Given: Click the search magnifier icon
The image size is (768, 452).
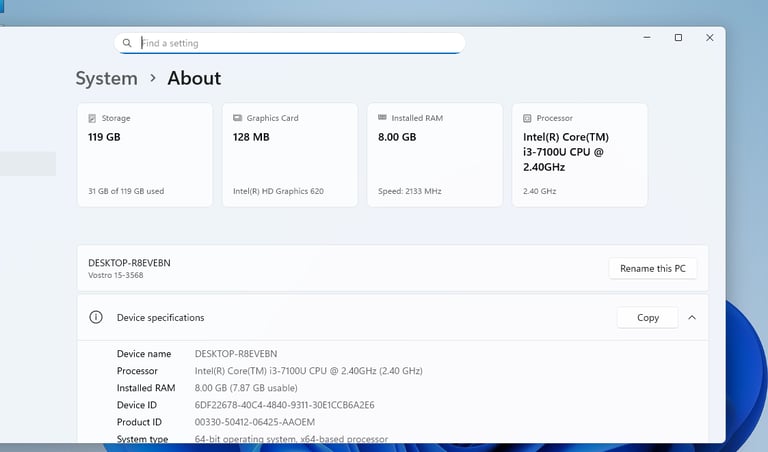Looking at the screenshot, I should coord(127,43).
